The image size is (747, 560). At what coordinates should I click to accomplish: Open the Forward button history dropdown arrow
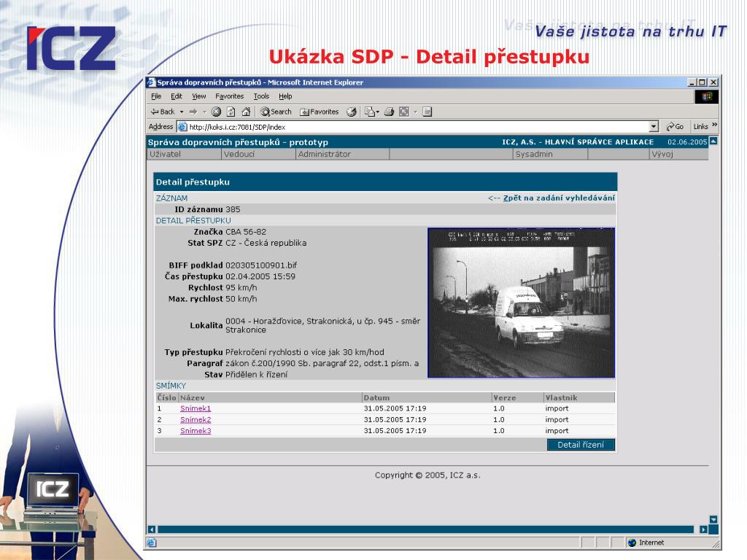click(x=204, y=112)
